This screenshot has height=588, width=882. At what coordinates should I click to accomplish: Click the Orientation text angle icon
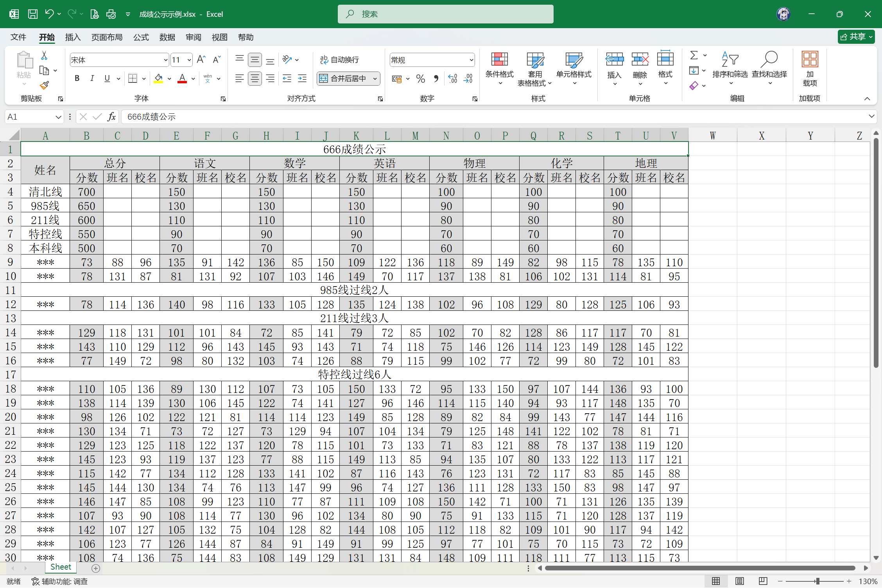287,59
